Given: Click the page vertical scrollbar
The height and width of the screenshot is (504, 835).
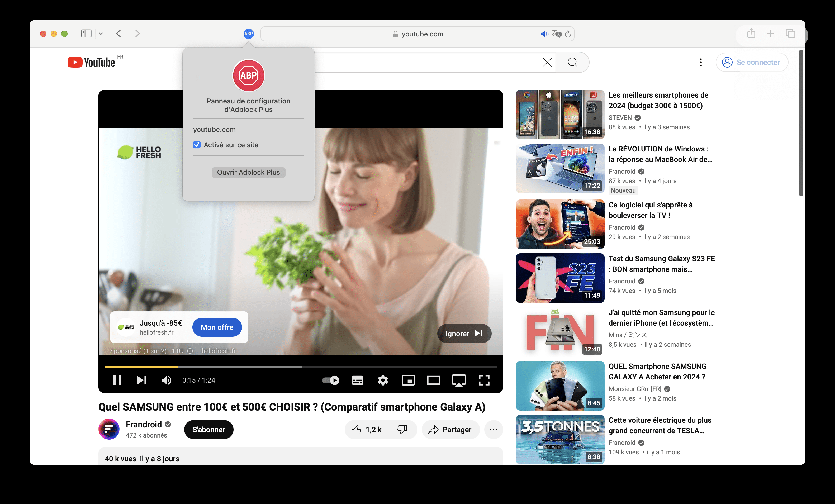Looking at the screenshot, I should 801,123.
